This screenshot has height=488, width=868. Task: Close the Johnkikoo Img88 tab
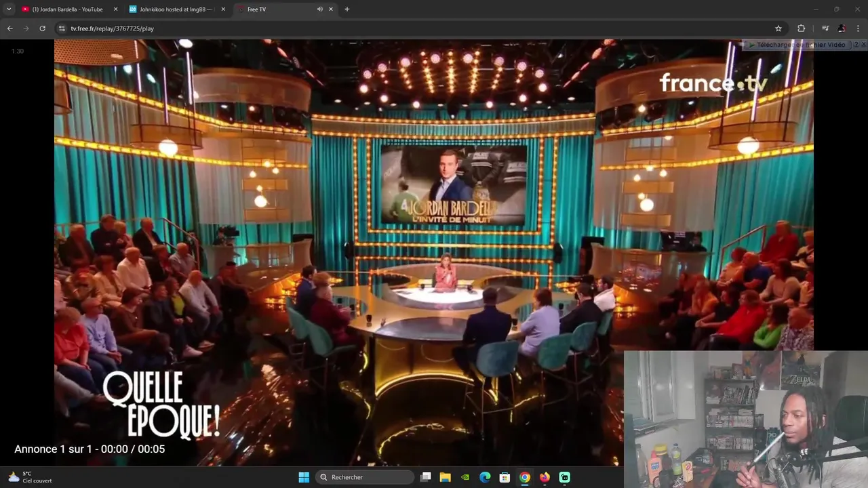pos(223,9)
